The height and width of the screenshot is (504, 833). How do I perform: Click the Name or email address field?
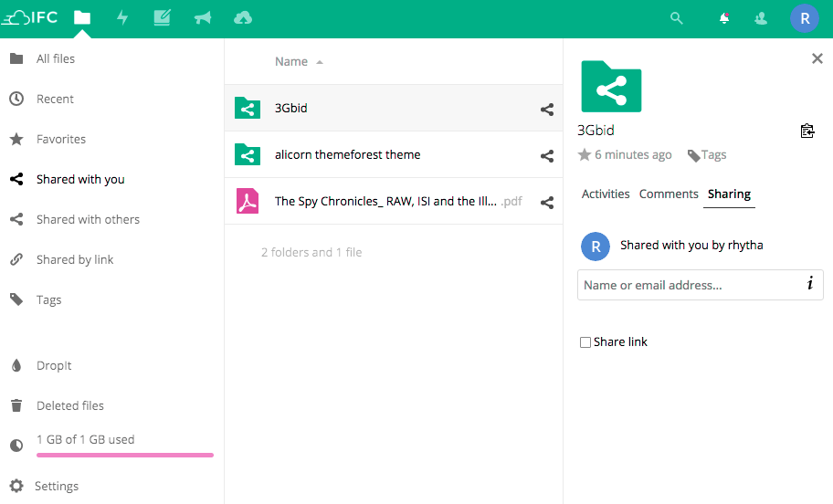click(690, 285)
